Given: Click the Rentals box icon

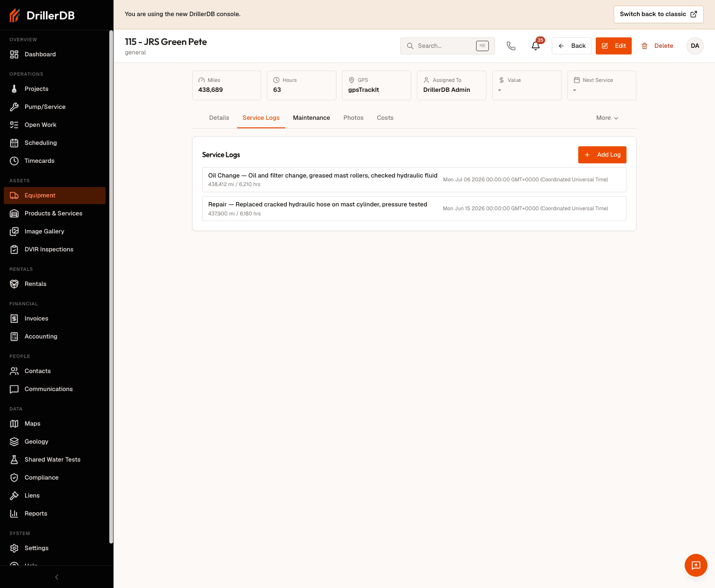Looking at the screenshot, I should click(x=14, y=284).
